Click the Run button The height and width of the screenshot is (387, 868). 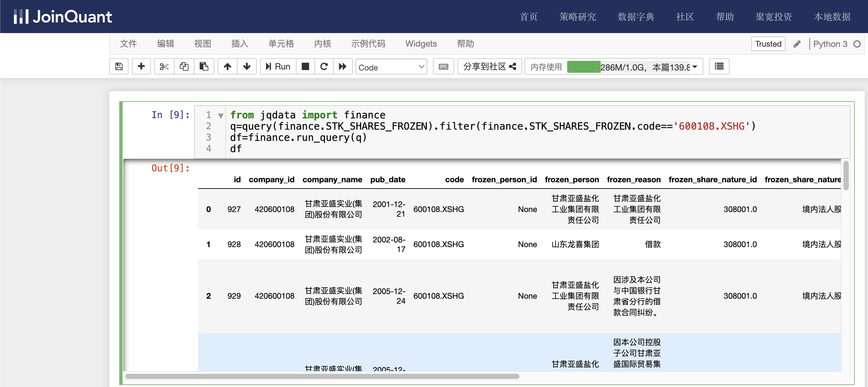[x=278, y=66]
